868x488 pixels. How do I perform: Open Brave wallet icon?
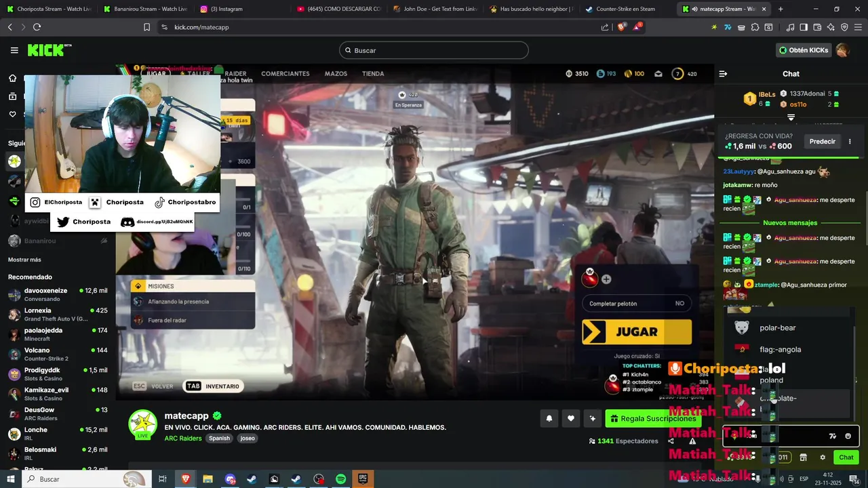tap(817, 27)
